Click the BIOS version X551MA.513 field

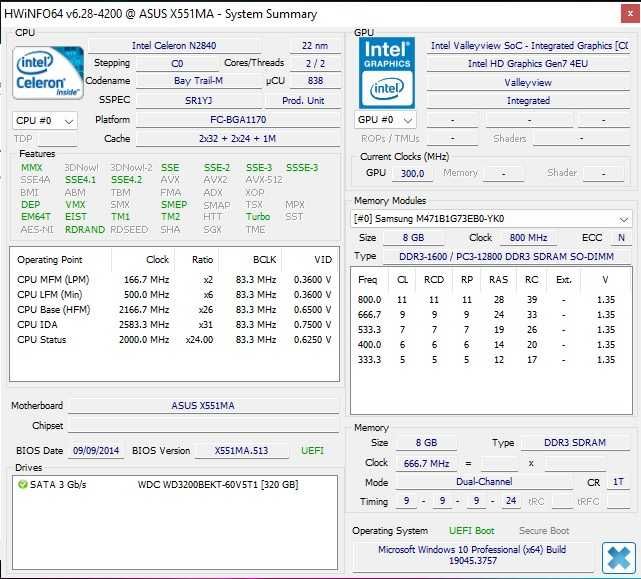241,451
